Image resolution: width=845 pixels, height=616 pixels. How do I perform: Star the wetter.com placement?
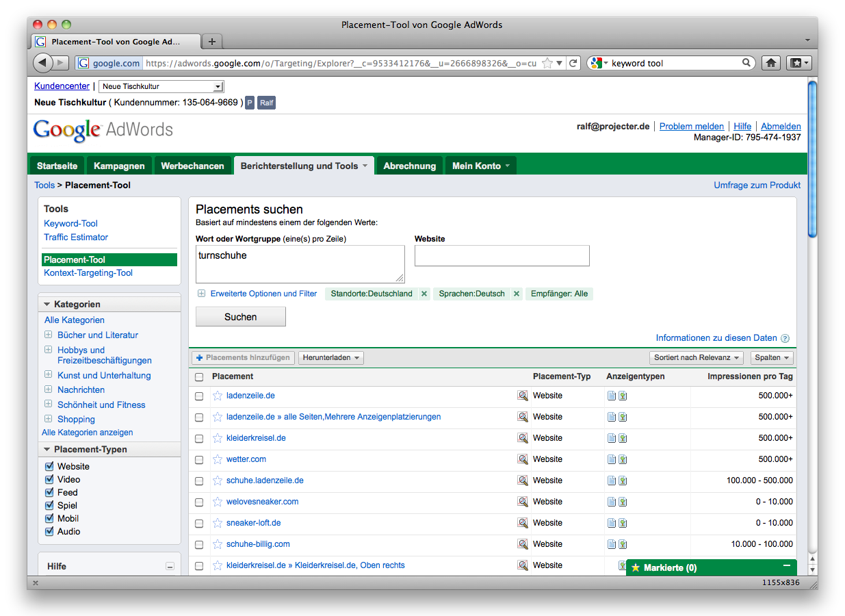pyautogui.click(x=218, y=459)
